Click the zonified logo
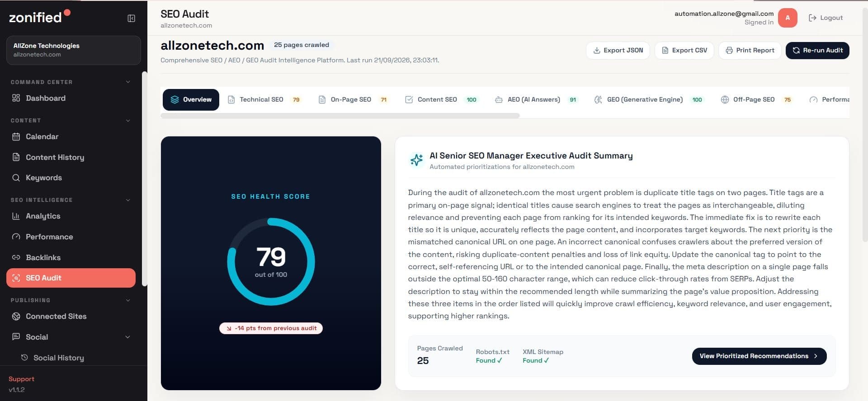The image size is (868, 401). pyautogui.click(x=39, y=17)
